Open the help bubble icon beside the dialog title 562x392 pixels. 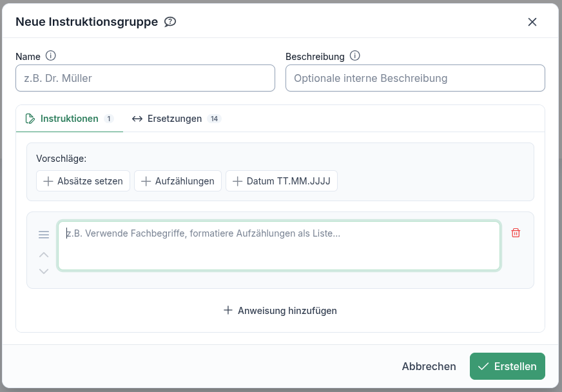170,21
